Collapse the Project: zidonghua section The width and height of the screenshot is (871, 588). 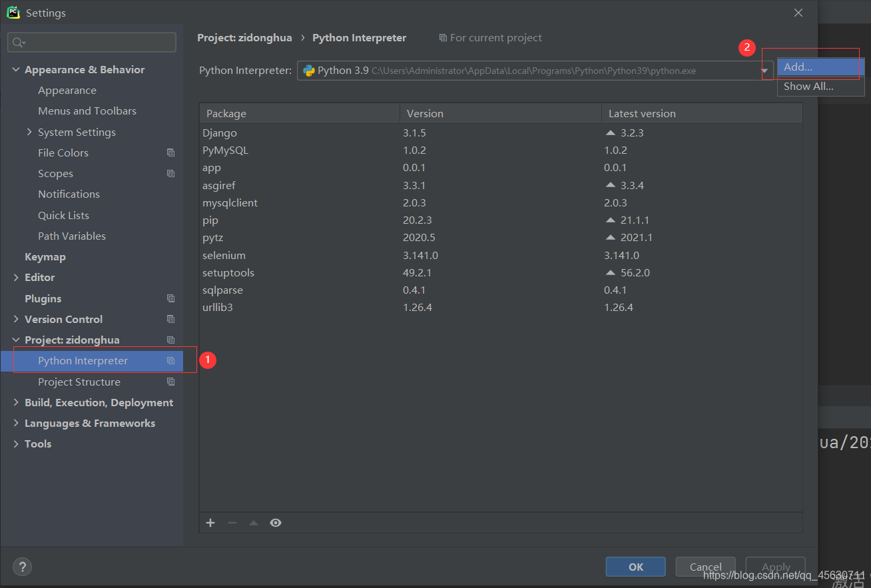tap(16, 340)
